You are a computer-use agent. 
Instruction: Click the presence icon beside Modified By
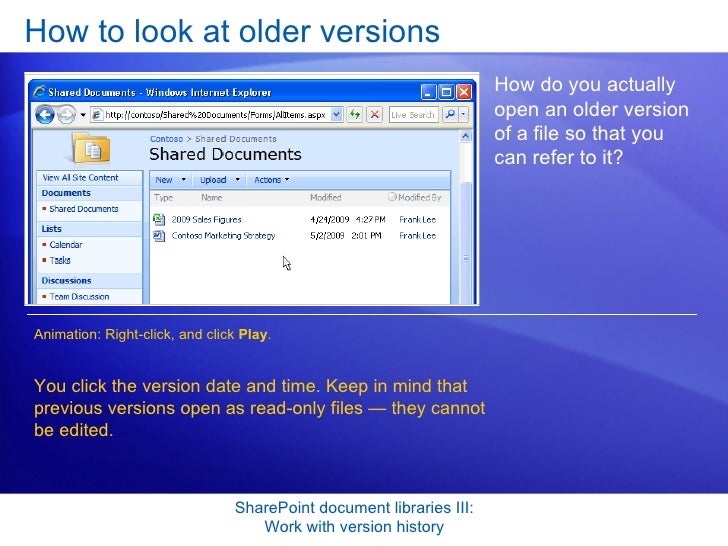392,197
